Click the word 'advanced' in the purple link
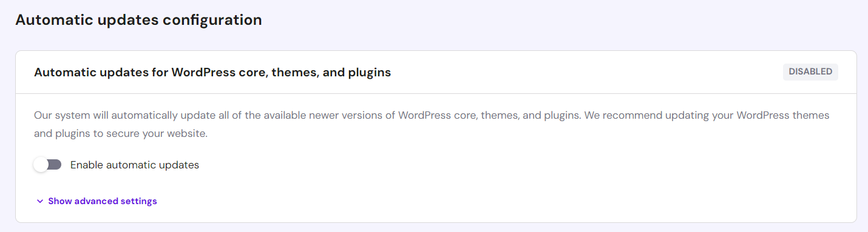Image resolution: width=868 pixels, height=232 pixels. pos(98,201)
